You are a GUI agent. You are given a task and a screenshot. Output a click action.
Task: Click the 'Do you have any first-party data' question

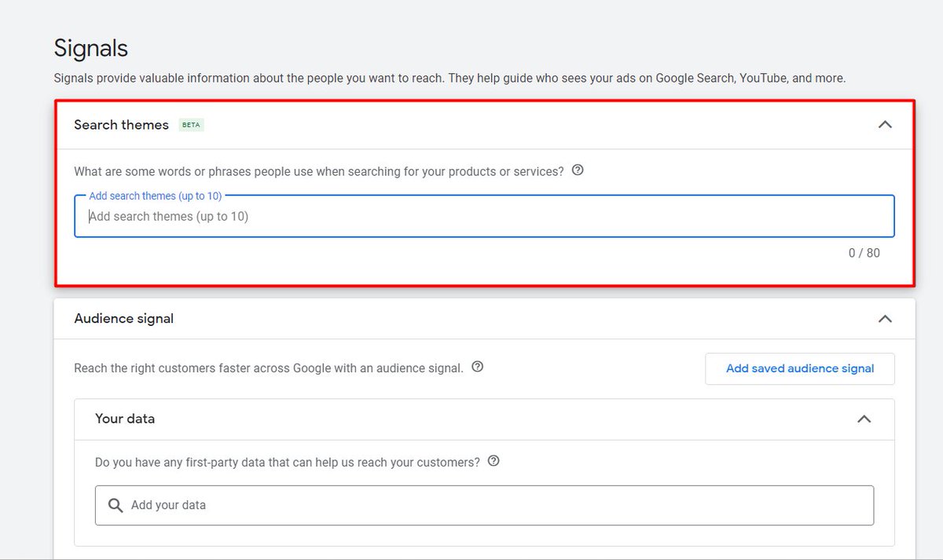tap(288, 463)
